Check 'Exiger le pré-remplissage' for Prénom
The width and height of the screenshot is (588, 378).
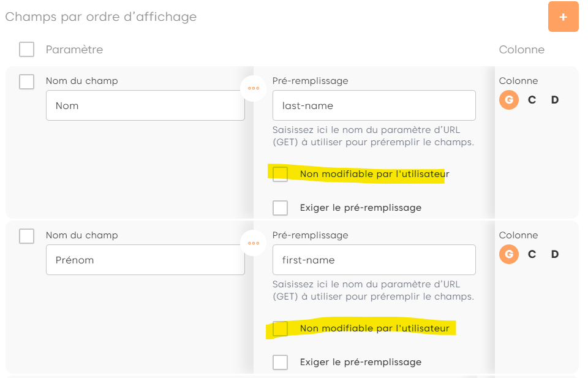click(281, 362)
